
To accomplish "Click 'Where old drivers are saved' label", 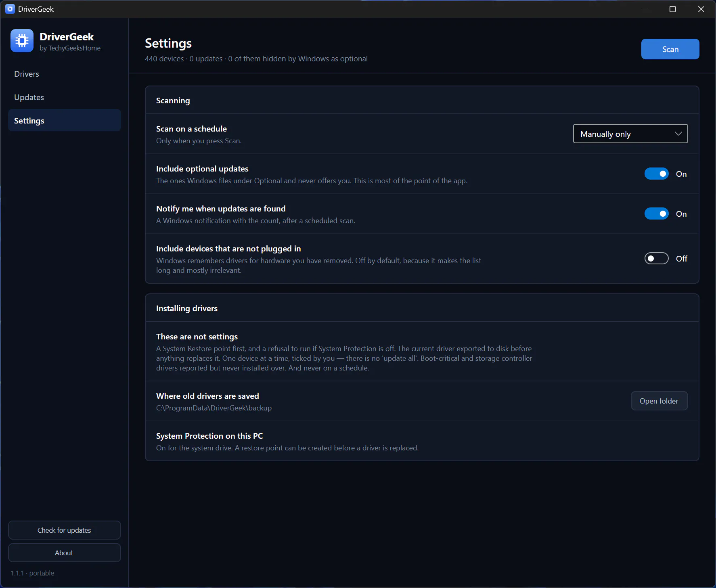I will [207, 396].
